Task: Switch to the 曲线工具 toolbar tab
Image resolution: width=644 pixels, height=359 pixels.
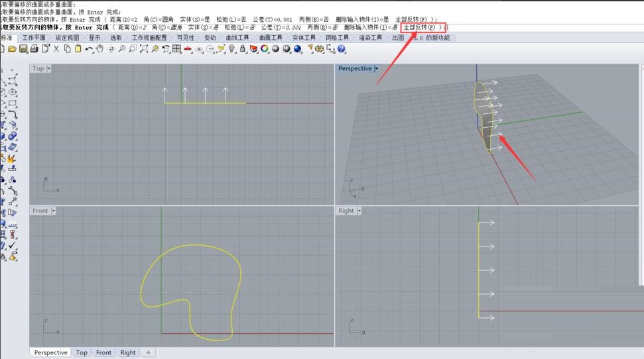Action: pyautogui.click(x=237, y=38)
